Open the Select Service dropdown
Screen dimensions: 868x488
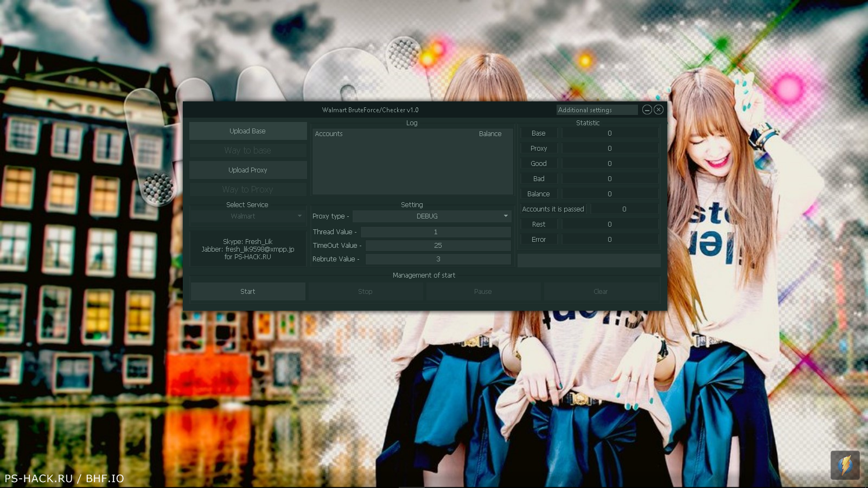tap(247, 216)
